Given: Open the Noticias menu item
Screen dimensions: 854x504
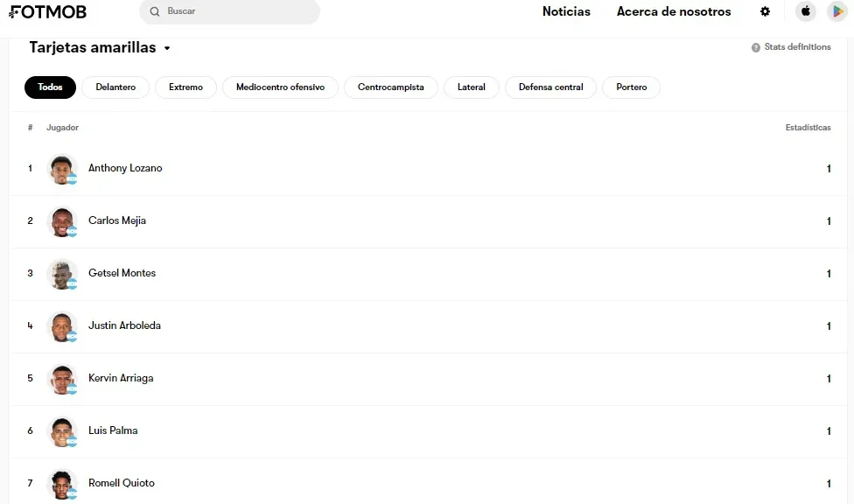Looking at the screenshot, I should 566,11.
